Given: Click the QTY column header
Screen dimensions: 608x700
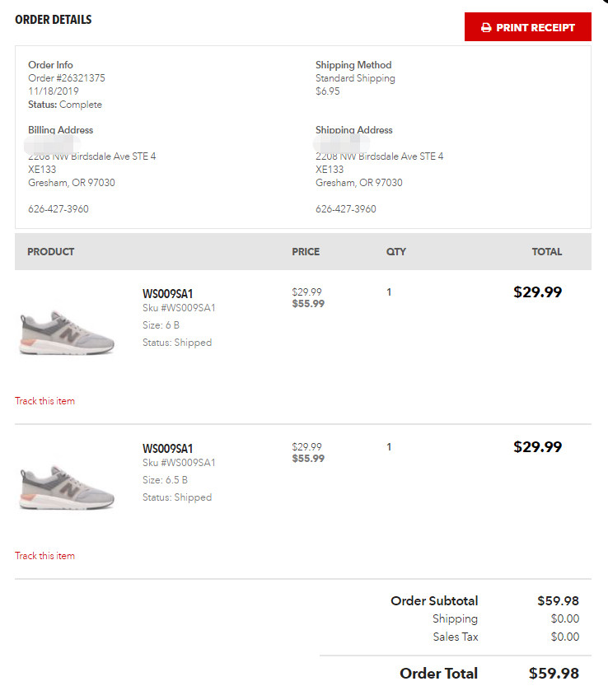Looking at the screenshot, I should (x=396, y=252).
